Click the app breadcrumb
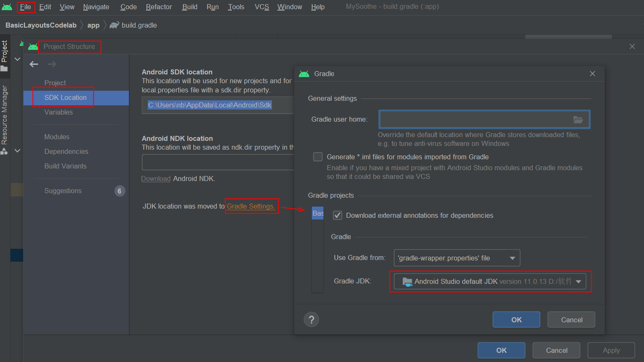Image resolution: width=644 pixels, height=362 pixels. (x=93, y=25)
